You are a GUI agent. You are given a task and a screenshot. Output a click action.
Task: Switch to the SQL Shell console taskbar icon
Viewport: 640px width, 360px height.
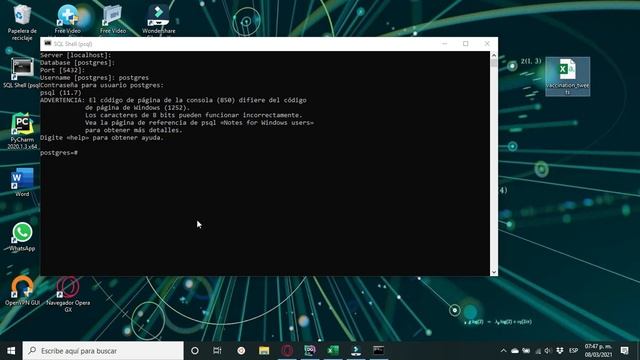pyautogui.click(x=378, y=351)
